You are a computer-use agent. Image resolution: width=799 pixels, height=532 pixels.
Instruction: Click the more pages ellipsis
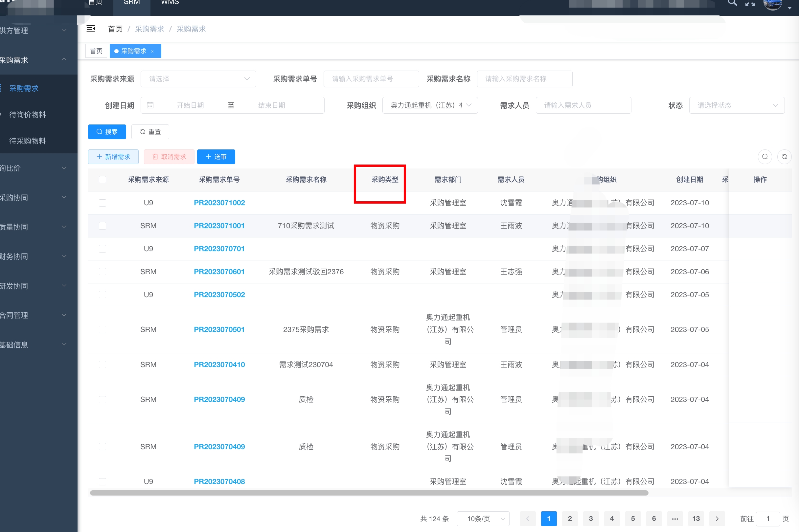pyautogui.click(x=675, y=519)
